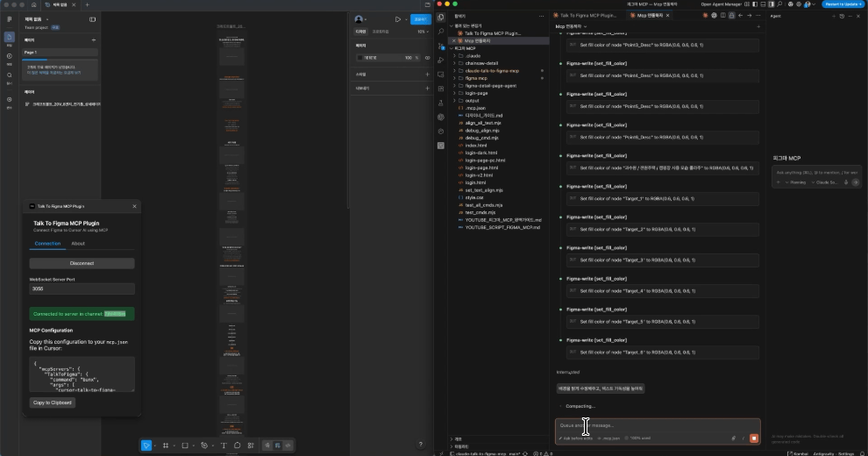
Task: Click Figma blue Share button
Action: [420, 19]
